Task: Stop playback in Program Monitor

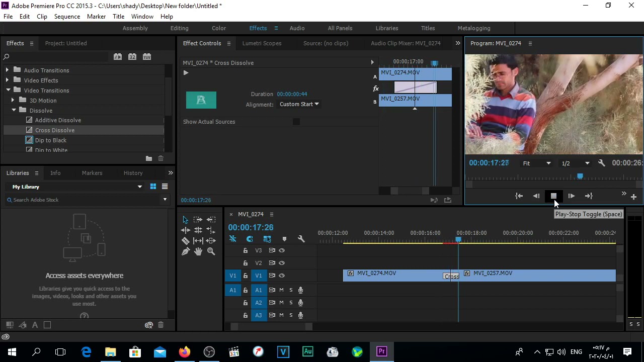Action: 553,196
